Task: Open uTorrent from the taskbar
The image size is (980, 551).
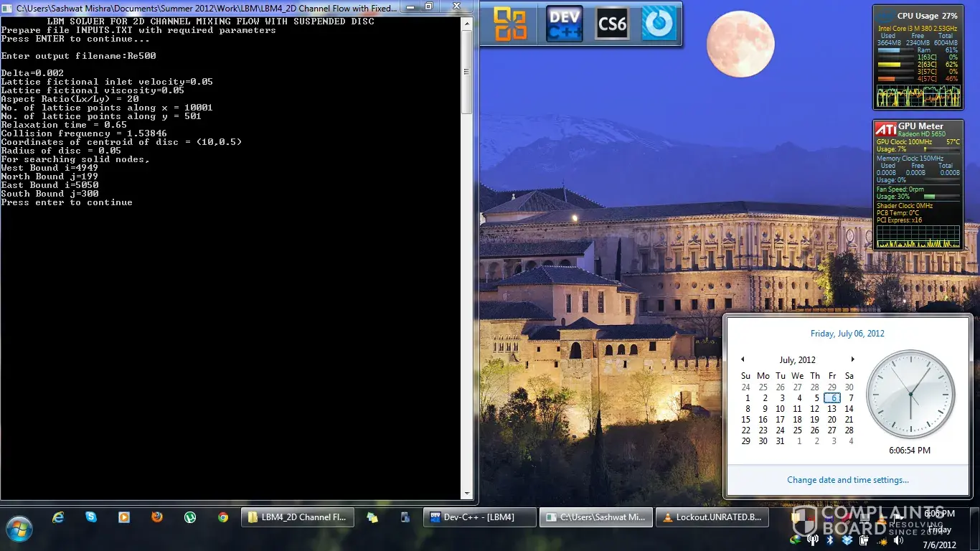Action: point(190,517)
